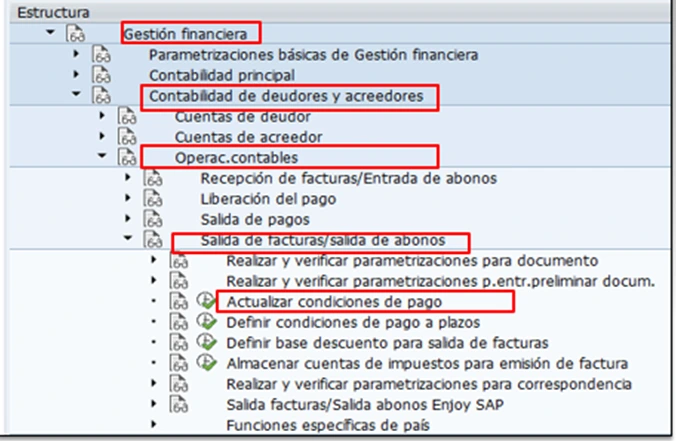Screen dimensions: 676x441
Task: Open documentation icon for Almacenar cuentas de impuestos
Action: [x=178, y=363]
